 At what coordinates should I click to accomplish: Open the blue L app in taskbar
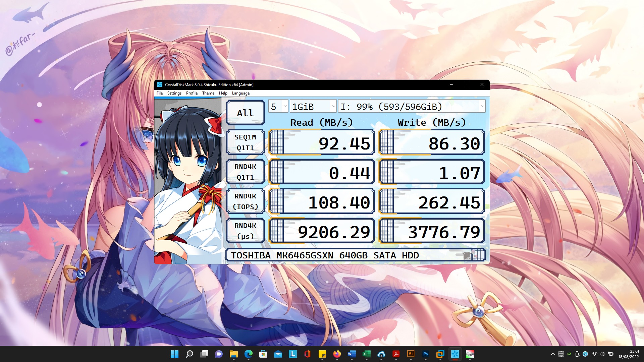pyautogui.click(x=293, y=354)
